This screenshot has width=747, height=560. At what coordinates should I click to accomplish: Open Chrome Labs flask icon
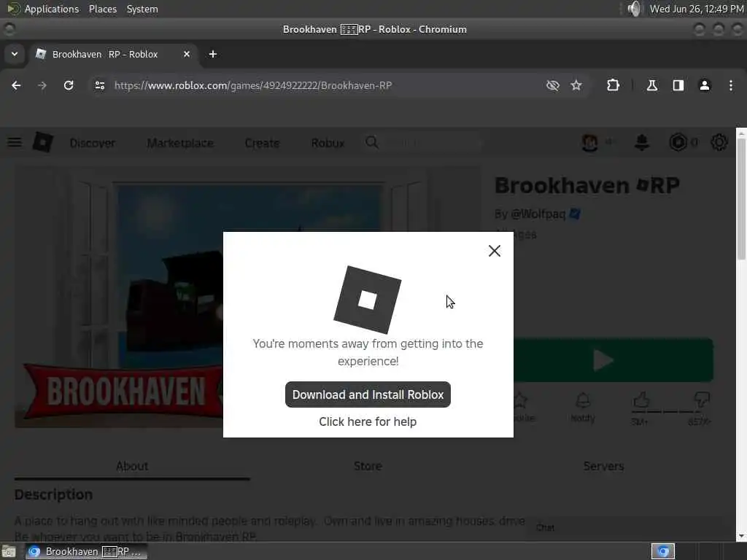[651, 85]
